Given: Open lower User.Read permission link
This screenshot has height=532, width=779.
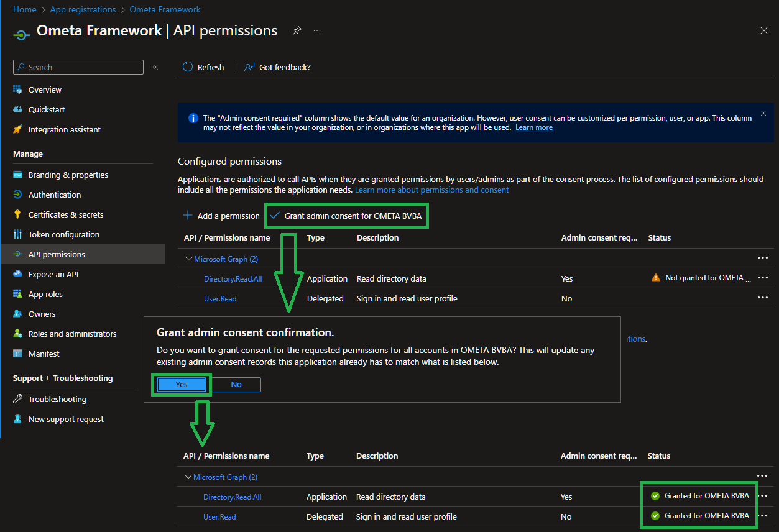Looking at the screenshot, I should point(219,516).
